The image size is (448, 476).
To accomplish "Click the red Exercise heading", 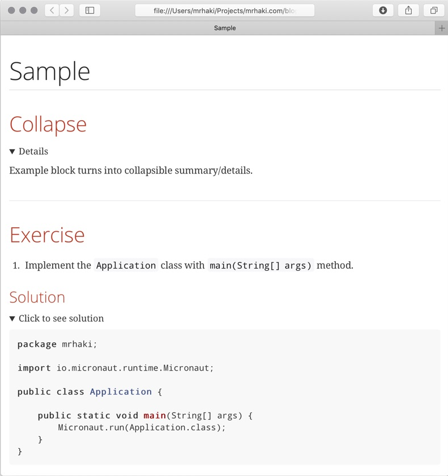I will (47, 235).
